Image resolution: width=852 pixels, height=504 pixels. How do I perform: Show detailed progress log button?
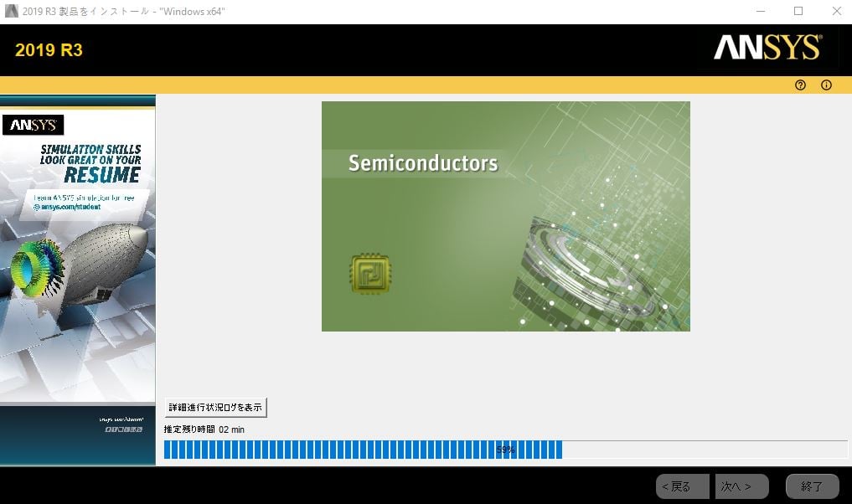click(x=215, y=408)
